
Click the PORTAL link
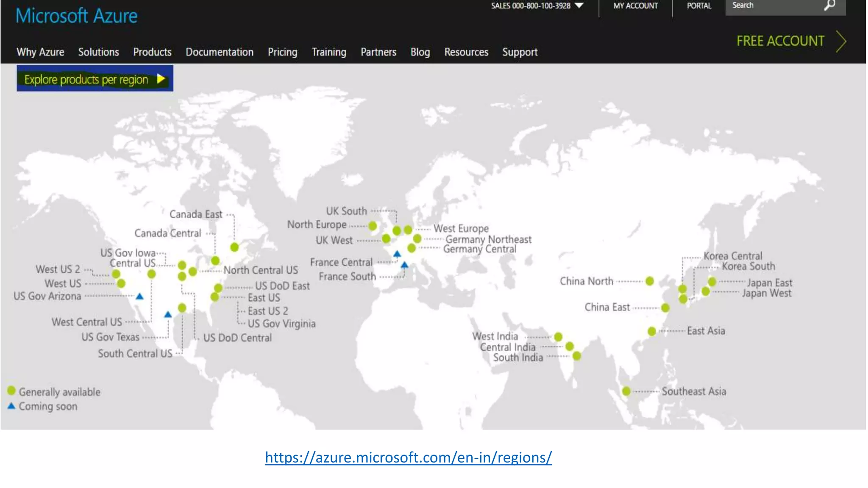pyautogui.click(x=699, y=6)
